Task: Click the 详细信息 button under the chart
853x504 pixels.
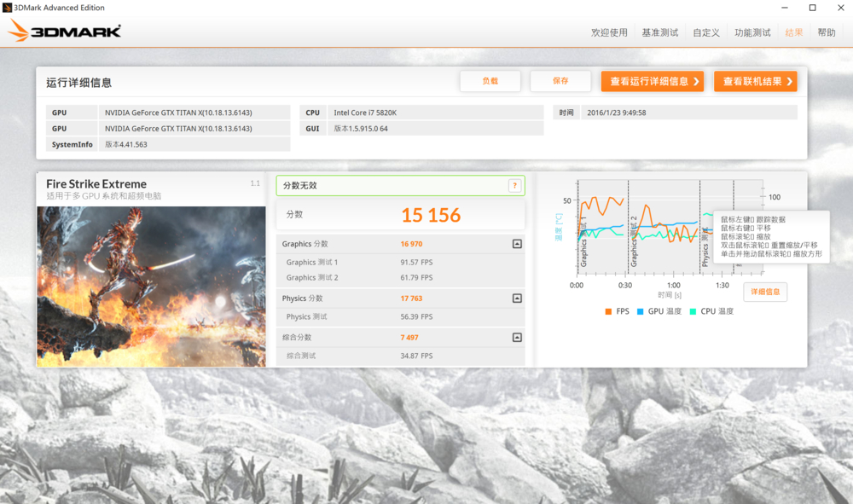Action: tap(765, 292)
